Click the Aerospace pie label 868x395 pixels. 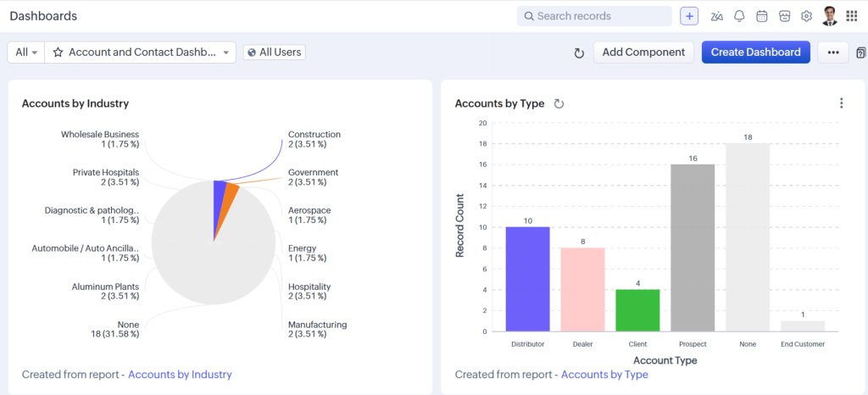309,215
